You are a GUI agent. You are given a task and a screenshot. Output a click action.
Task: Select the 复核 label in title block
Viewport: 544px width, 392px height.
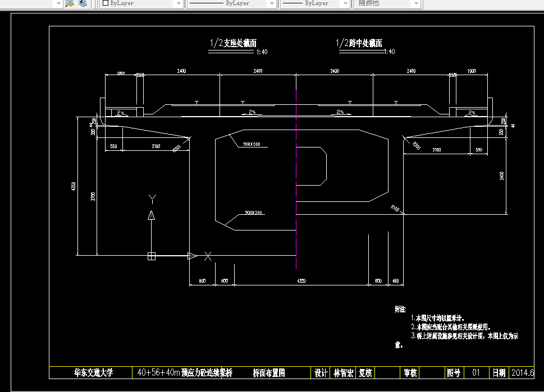365,373
